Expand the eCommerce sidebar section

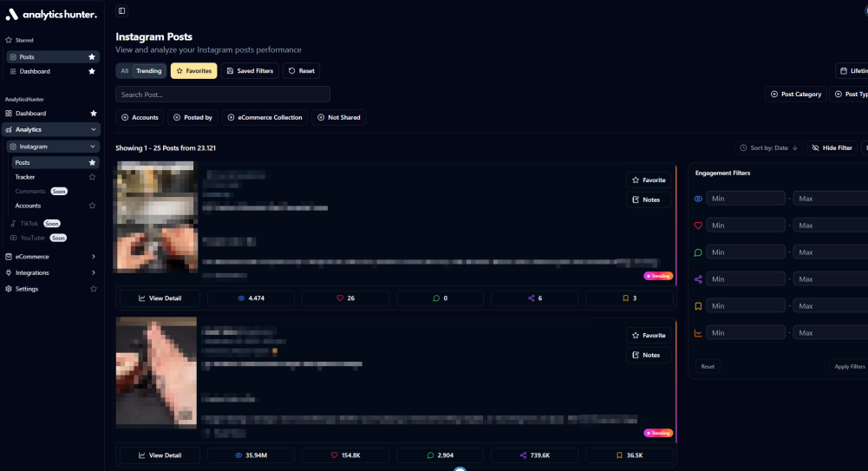tap(51, 257)
